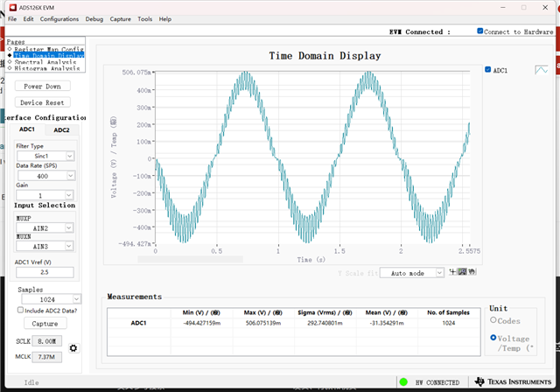Click the Device Reset button
The width and height of the screenshot is (560, 392).
43,102
